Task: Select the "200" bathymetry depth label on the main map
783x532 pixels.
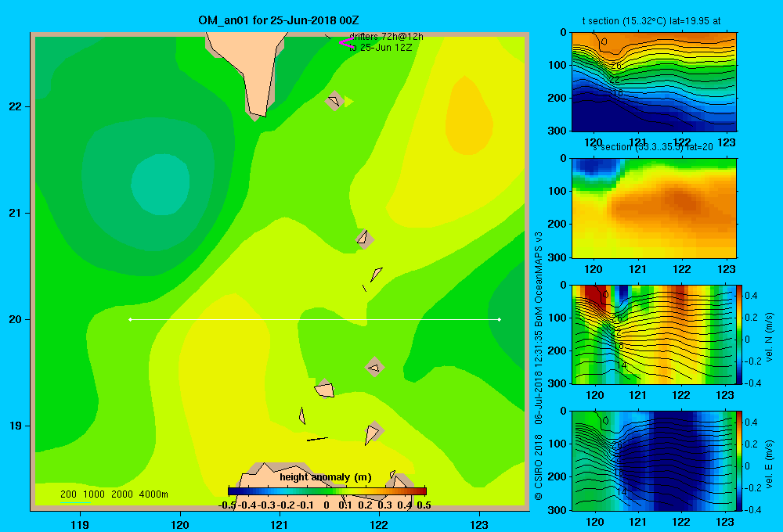Action: (x=68, y=494)
